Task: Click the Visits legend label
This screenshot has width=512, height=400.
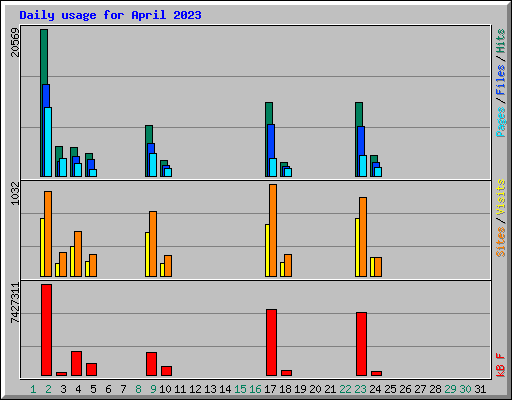Action: pos(501,197)
